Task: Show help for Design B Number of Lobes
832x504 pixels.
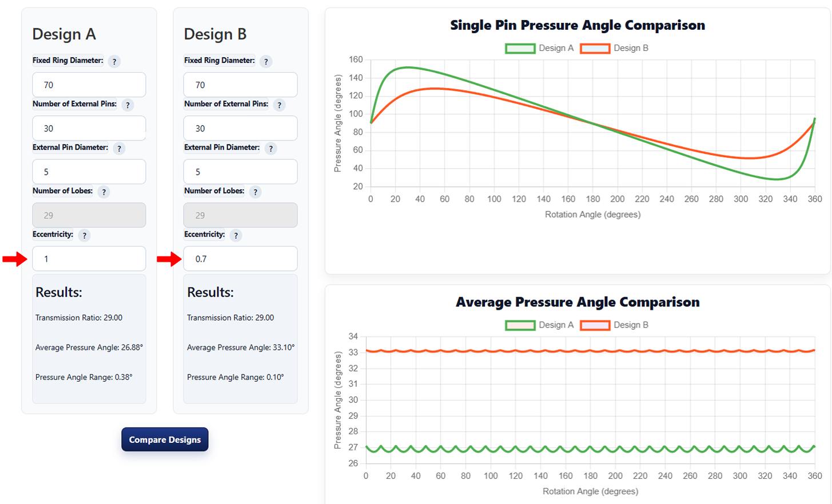Action: (x=255, y=192)
